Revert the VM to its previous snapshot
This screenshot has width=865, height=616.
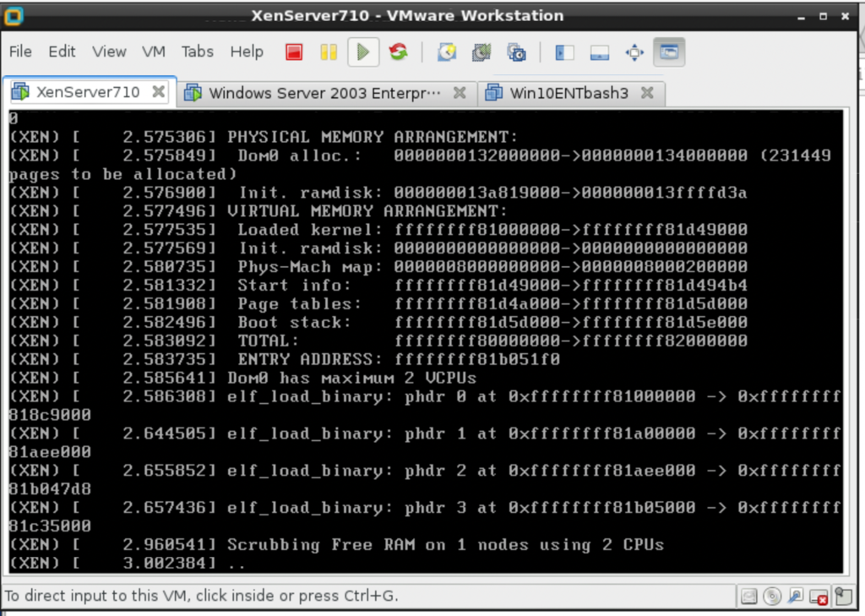pos(481,52)
